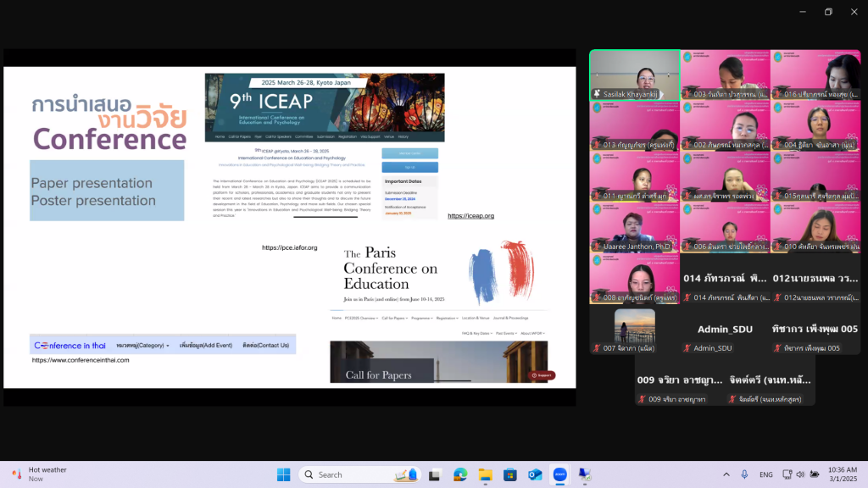Expand the hidden system tray icons chevron
The height and width of the screenshot is (488, 868).
point(726,474)
